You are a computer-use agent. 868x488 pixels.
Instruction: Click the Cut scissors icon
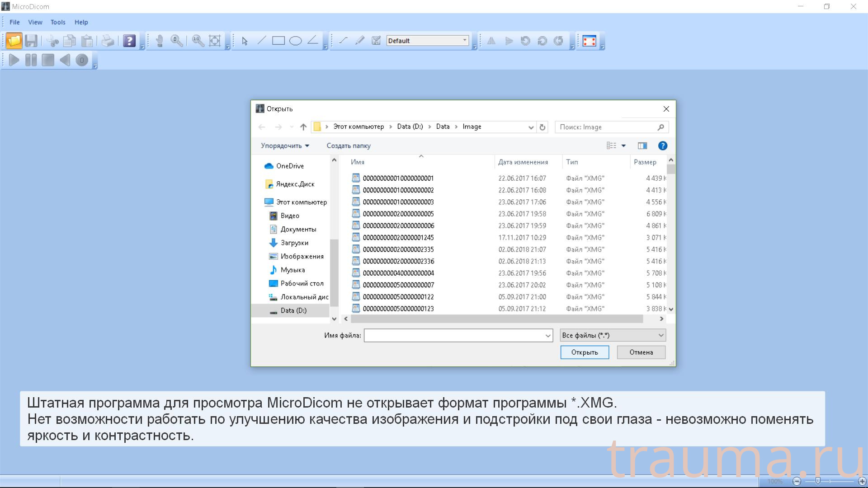tap(52, 41)
